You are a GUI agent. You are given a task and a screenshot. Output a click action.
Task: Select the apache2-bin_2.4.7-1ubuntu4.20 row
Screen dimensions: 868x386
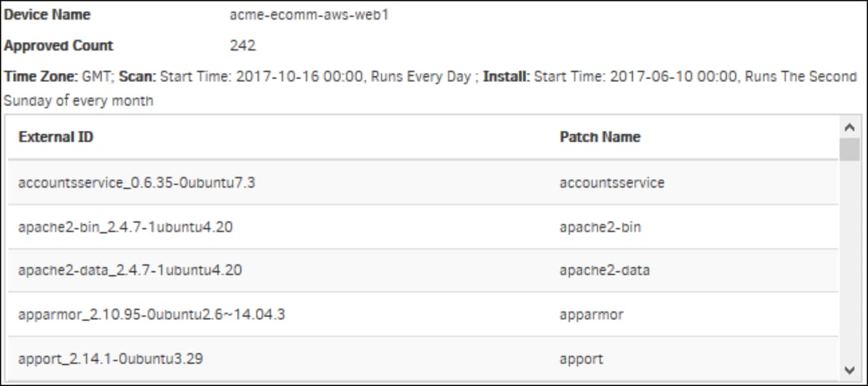tap(424, 227)
